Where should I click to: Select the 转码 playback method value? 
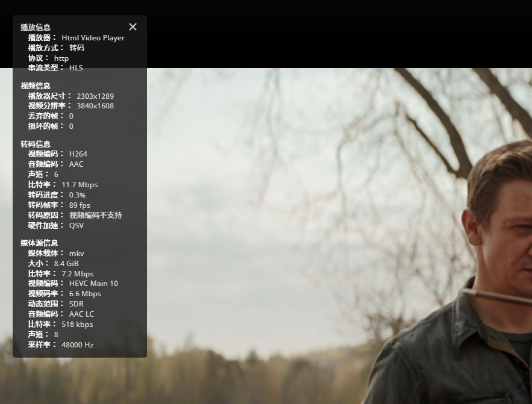point(77,48)
